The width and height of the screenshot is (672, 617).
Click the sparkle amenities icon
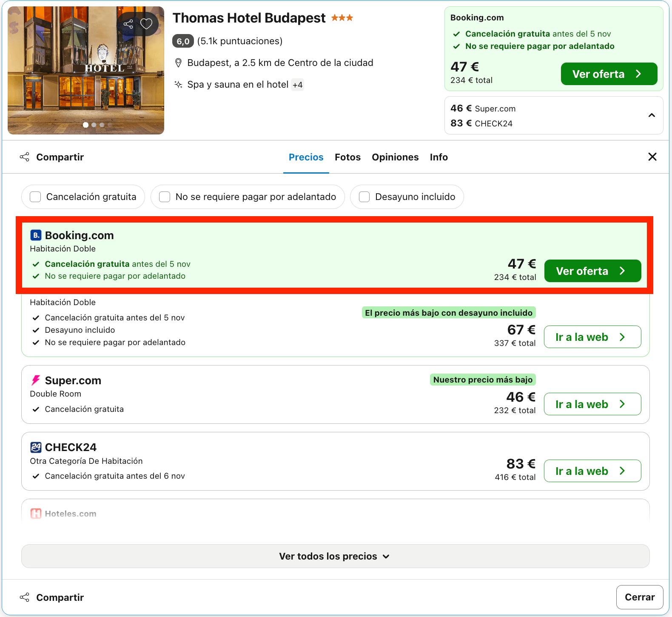[x=179, y=84]
